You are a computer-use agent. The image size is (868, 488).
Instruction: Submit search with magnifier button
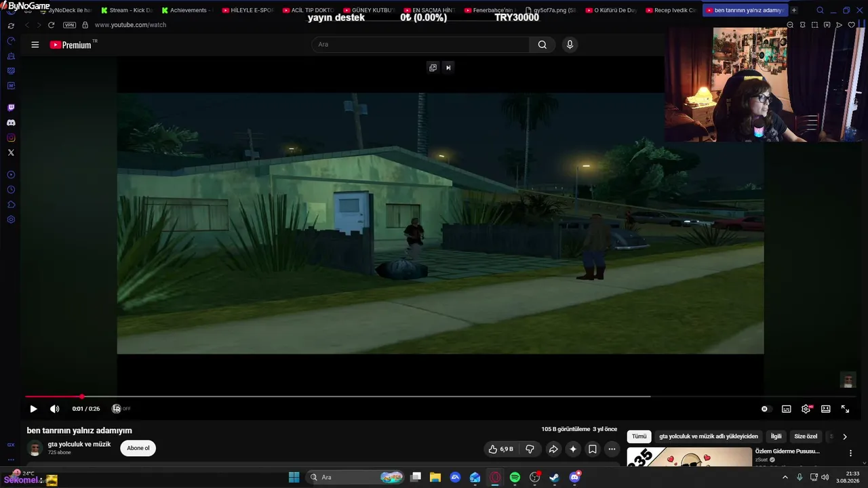[x=542, y=45]
